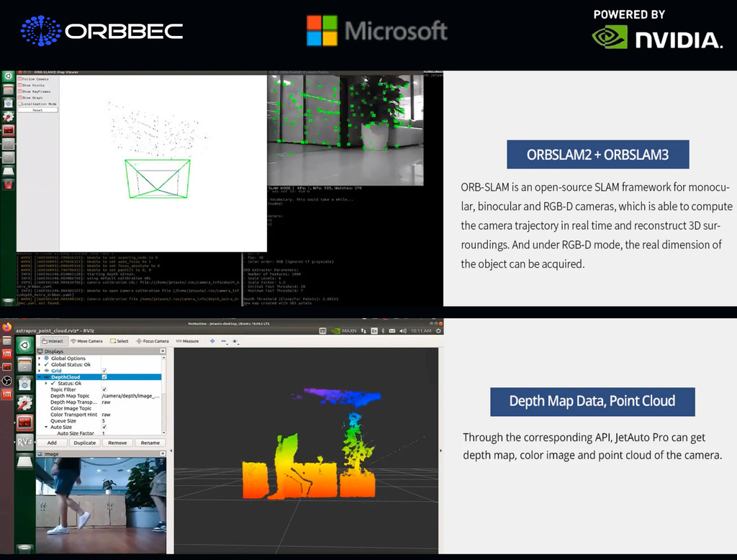Click Remove in the Displays panel

coord(117,443)
